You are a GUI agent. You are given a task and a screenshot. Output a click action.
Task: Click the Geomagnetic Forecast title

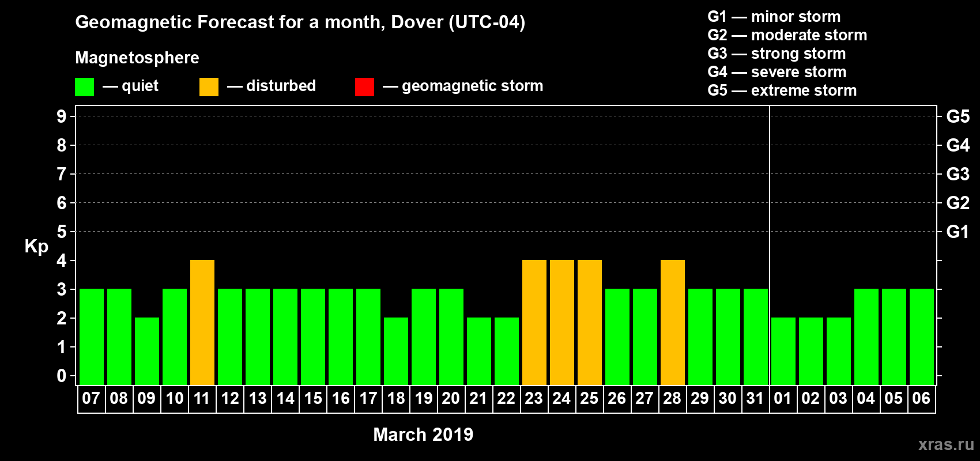coord(300,22)
